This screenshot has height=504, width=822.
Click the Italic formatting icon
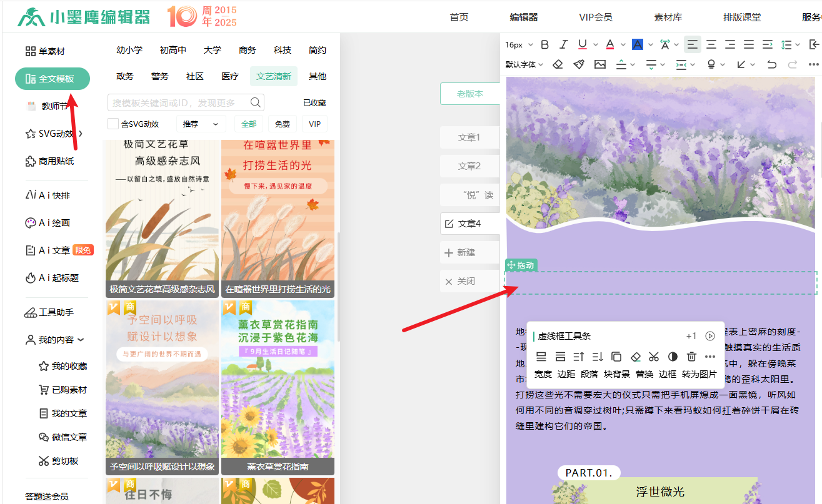tap(563, 44)
